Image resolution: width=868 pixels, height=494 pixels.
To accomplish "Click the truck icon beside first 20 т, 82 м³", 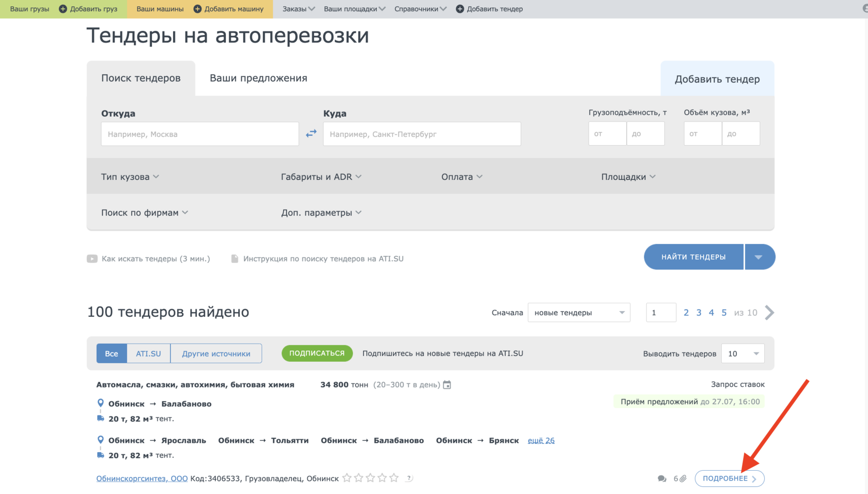I will click(x=101, y=418).
